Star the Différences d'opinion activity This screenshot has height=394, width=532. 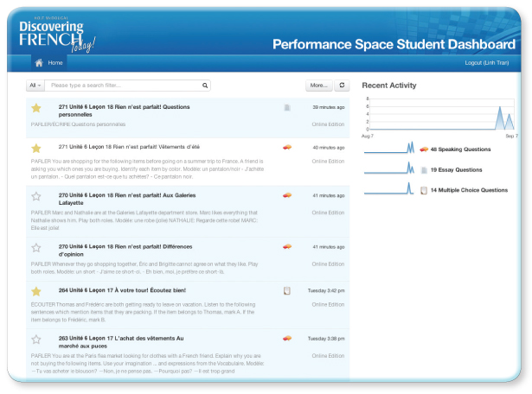(36, 248)
